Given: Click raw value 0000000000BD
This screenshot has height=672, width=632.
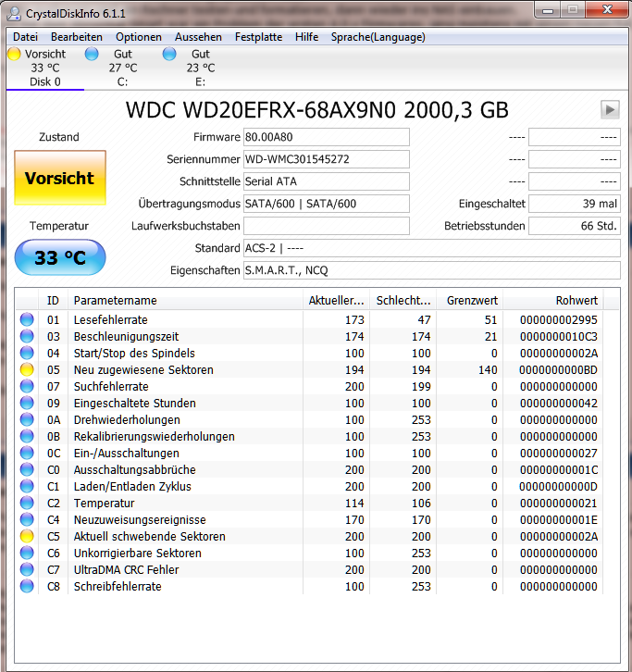Looking at the screenshot, I should point(558,370).
